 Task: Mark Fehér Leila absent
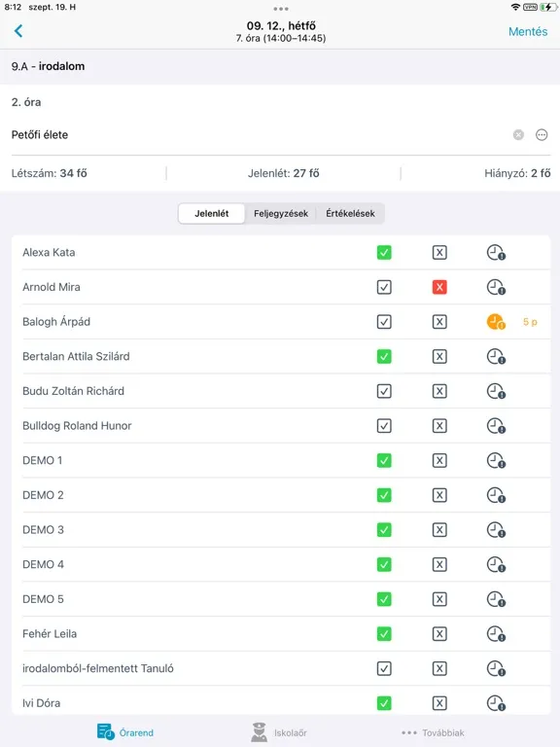coord(439,634)
